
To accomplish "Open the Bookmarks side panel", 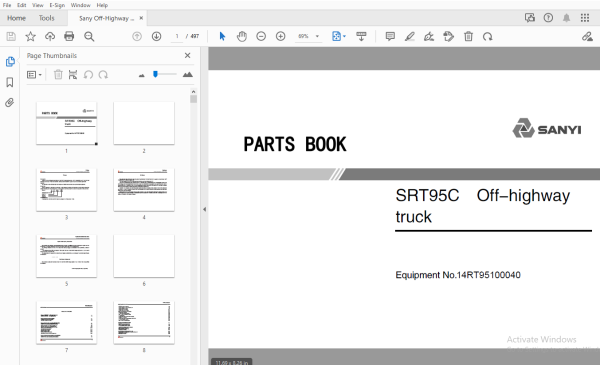I will click(x=10, y=82).
